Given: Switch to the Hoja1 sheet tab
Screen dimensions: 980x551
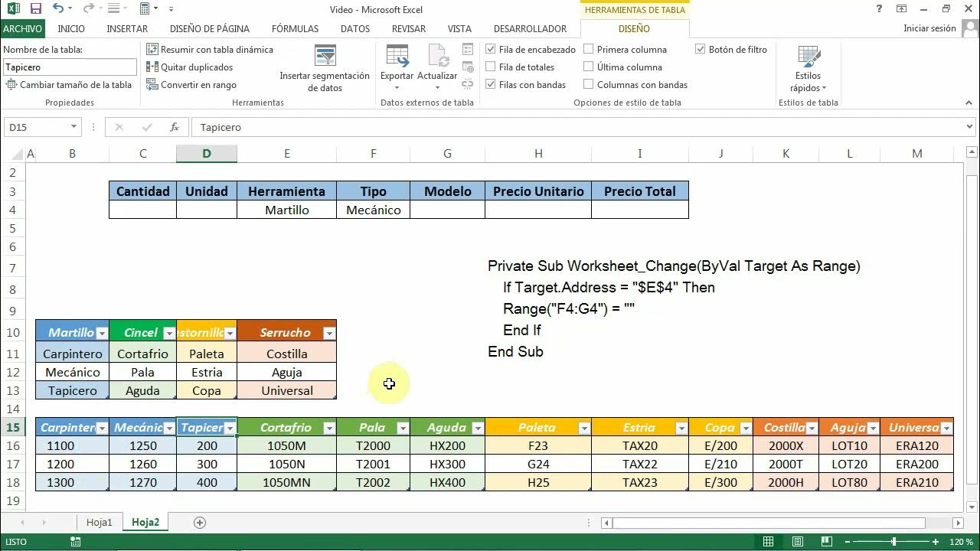Looking at the screenshot, I should click(100, 522).
